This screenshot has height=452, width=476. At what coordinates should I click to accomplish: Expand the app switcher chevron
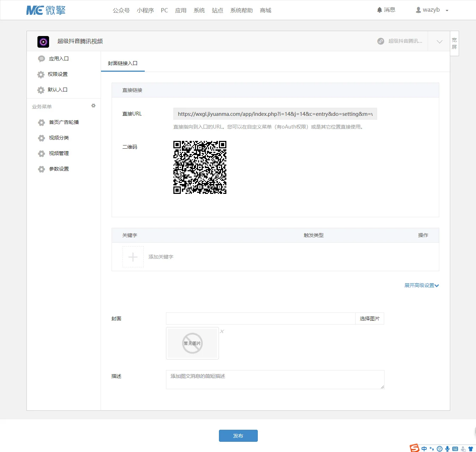tap(439, 41)
